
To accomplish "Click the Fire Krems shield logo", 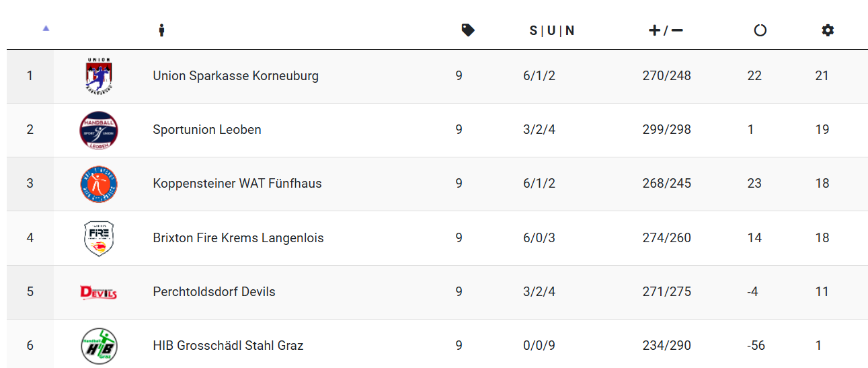I will [x=99, y=238].
